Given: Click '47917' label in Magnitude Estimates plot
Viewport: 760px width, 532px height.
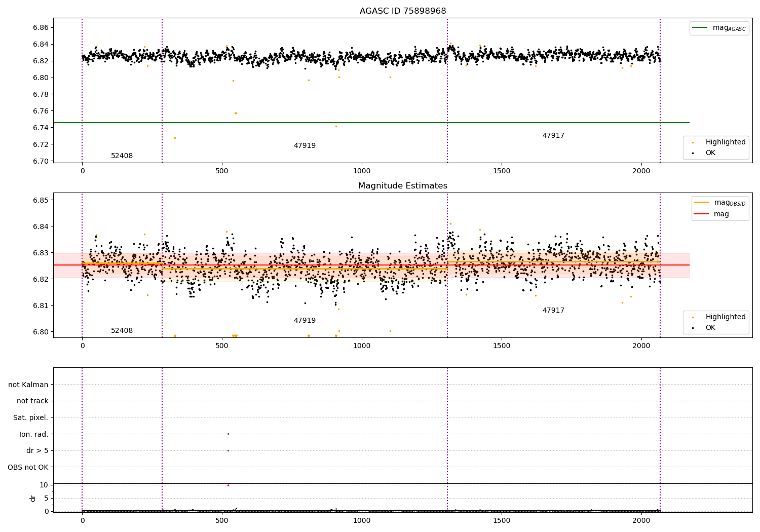Looking at the screenshot, I should (x=553, y=311).
